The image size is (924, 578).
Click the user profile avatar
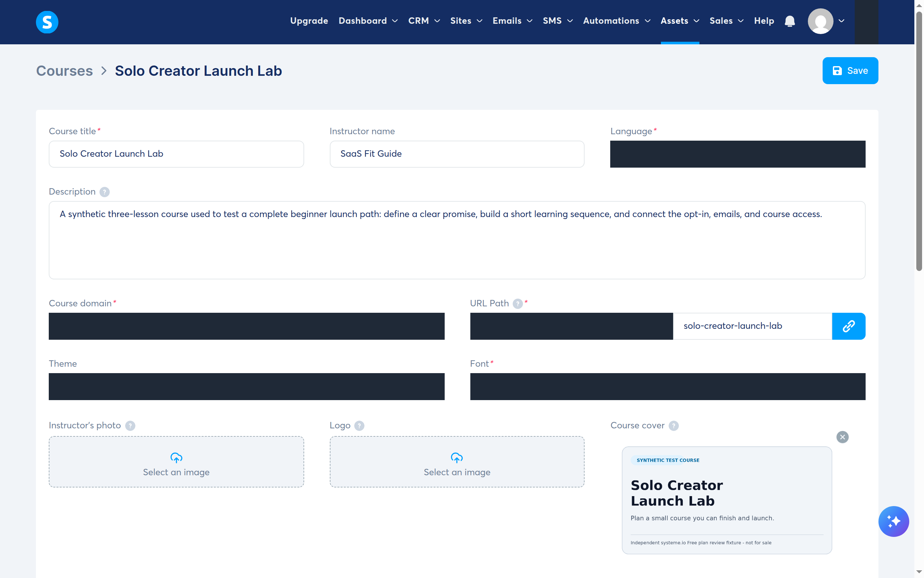[x=820, y=21]
